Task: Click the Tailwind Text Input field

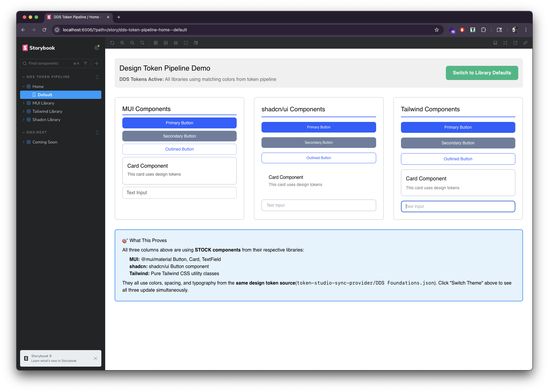Action: 458,206
